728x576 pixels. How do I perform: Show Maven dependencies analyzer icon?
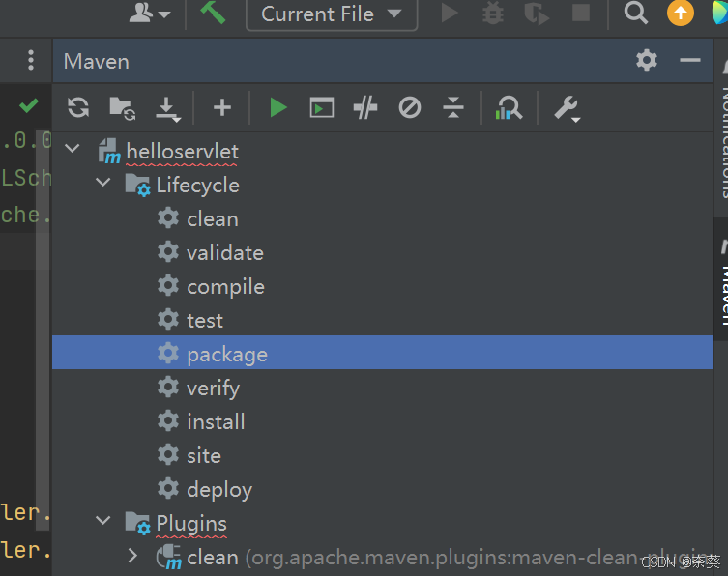pos(509,108)
